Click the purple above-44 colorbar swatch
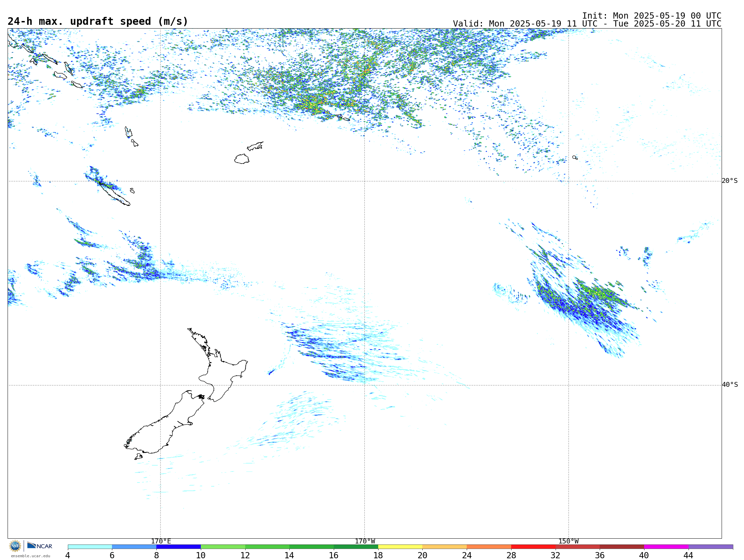 [x=711, y=547]
